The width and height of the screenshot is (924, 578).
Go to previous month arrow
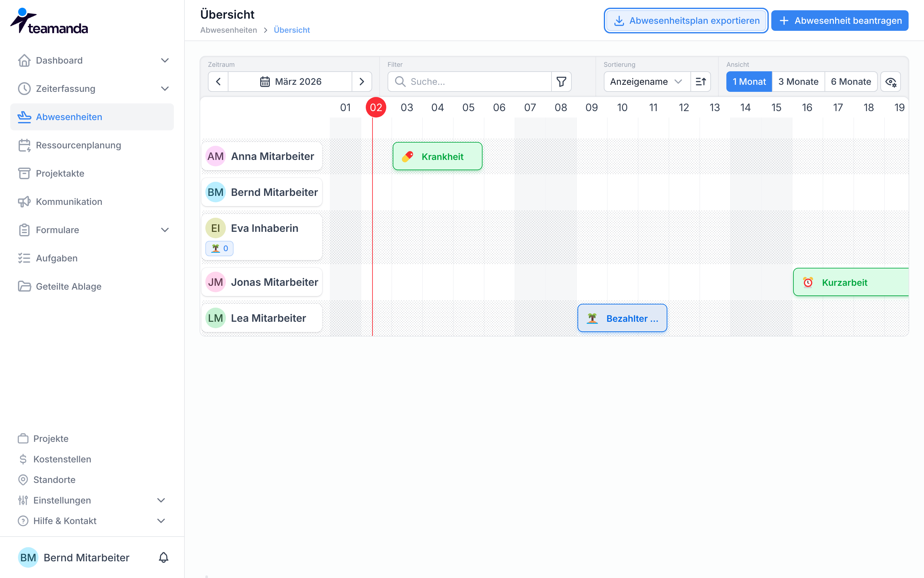coord(218,82)
